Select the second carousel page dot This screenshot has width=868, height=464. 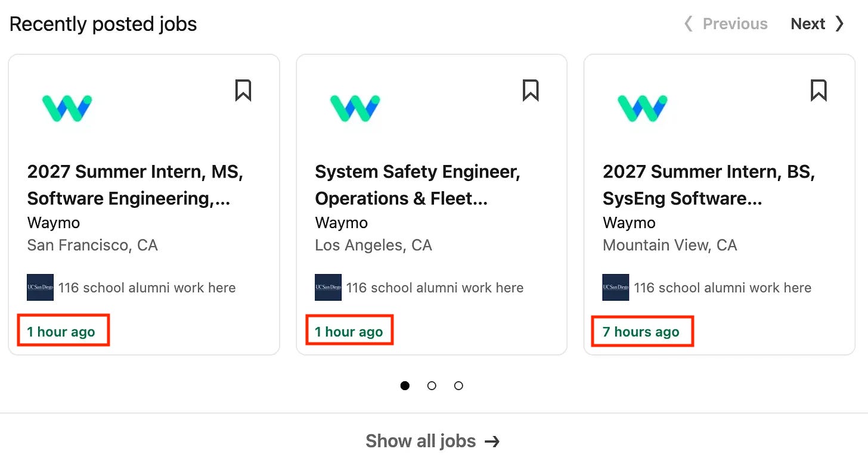432,385
